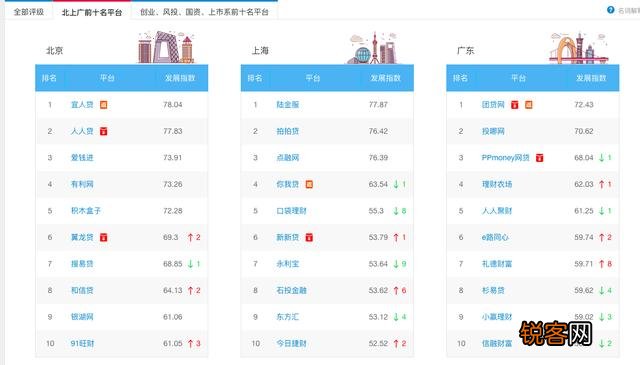Click red badge icon next to PPmoney网贷

coord(540,158)
